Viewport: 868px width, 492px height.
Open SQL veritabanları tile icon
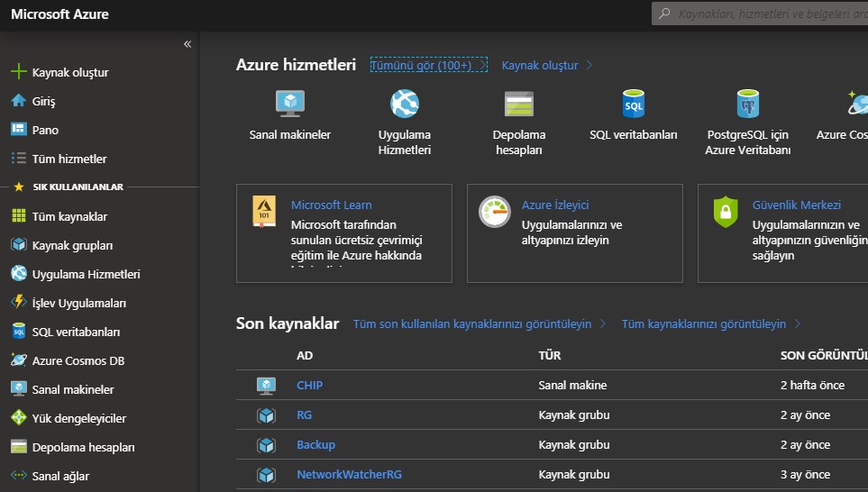634,104
